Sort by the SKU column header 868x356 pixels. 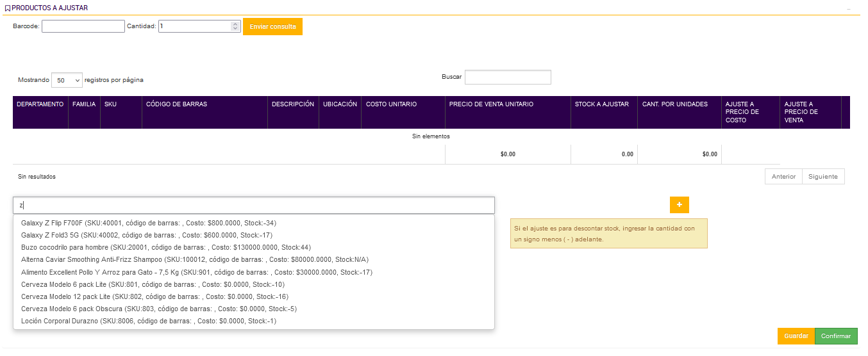tap(111, 104)
